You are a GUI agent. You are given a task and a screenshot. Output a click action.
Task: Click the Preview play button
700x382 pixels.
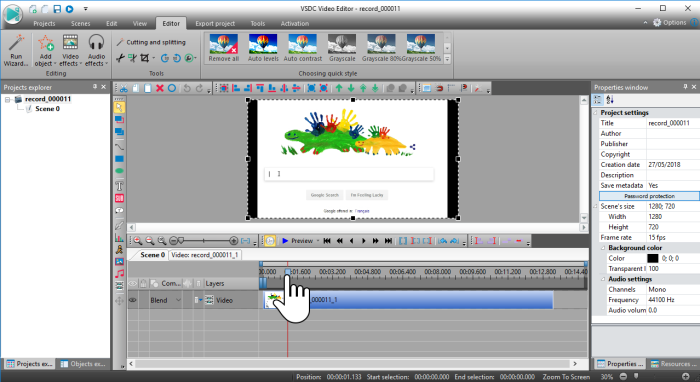click(x=297, y=241)
